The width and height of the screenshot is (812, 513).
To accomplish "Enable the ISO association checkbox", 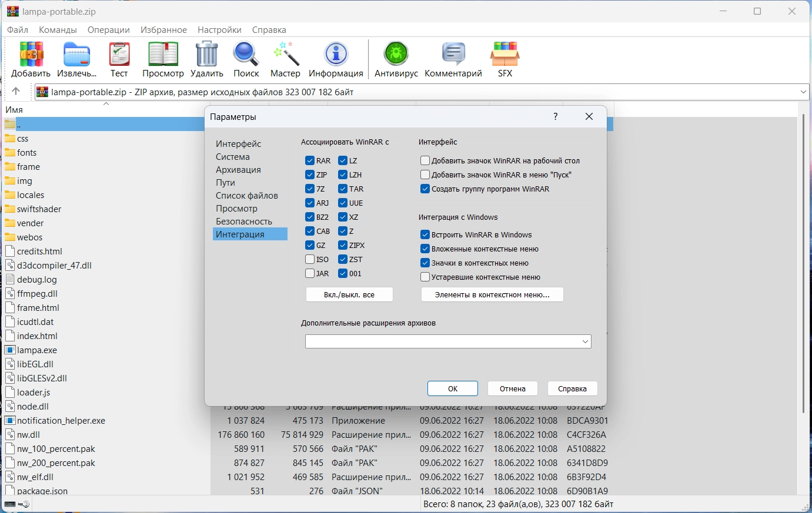I will 310,259.
